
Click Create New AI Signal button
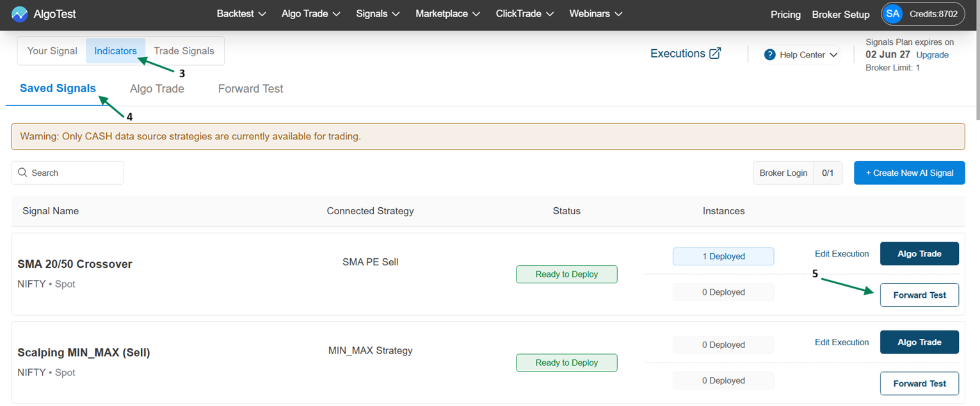pos(909,173)
